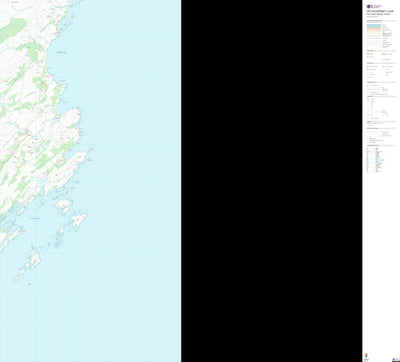Click the Ordnance Survey logo above the legend
The width and height of the screenshot is (400, 362).
coord(374,6)
